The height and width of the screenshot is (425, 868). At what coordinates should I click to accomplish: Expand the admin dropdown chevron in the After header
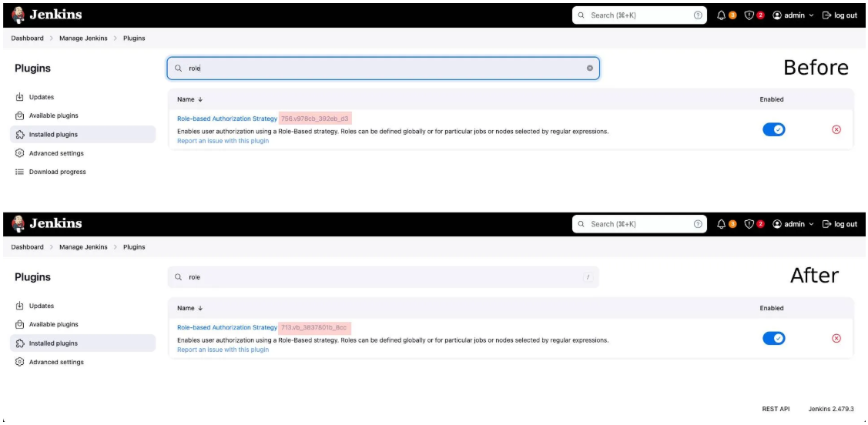[x=812, y=224]
